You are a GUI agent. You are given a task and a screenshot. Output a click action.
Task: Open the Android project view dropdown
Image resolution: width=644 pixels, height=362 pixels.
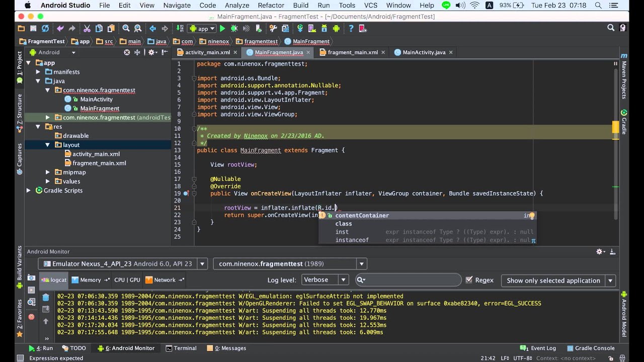[x=53, y=52]
